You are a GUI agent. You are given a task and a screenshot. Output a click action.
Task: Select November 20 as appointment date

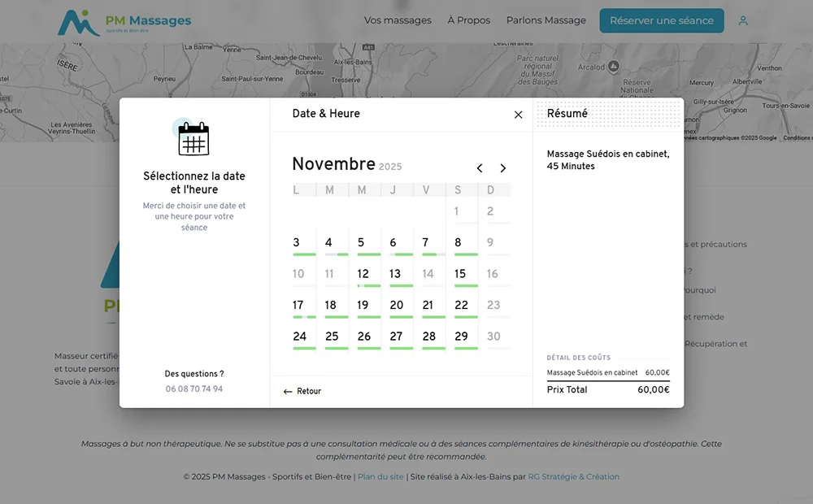point(396,306)
